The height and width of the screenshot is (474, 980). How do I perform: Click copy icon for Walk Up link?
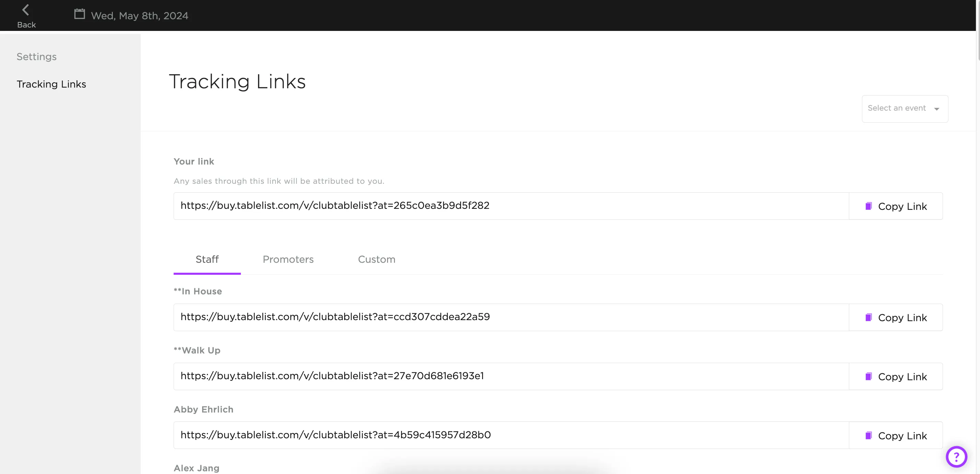pyautogui.click(x=868, y=376)
